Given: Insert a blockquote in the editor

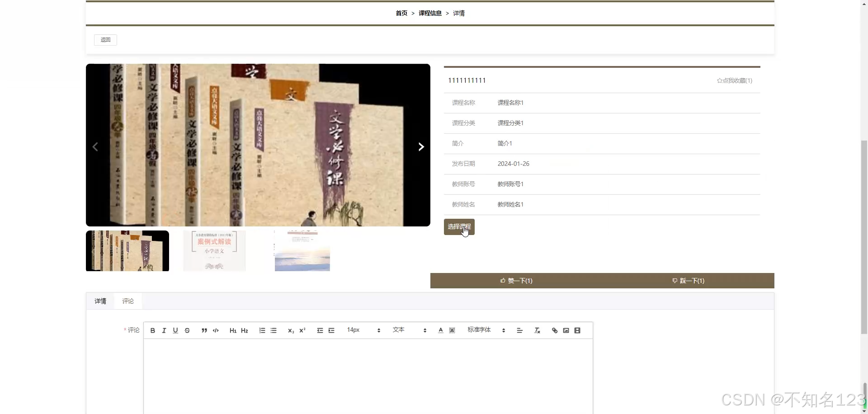Looking at the screenshot, I should click(x=204, y=330).
